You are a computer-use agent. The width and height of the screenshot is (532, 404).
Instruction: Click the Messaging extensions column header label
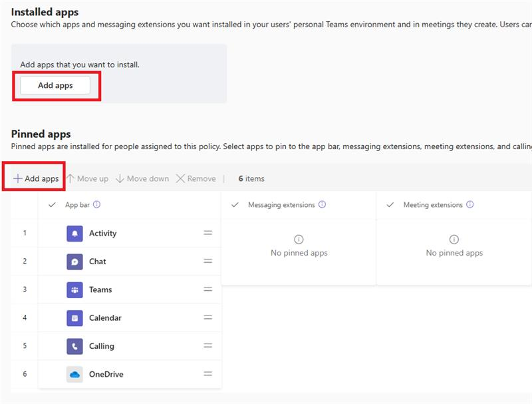281,205
